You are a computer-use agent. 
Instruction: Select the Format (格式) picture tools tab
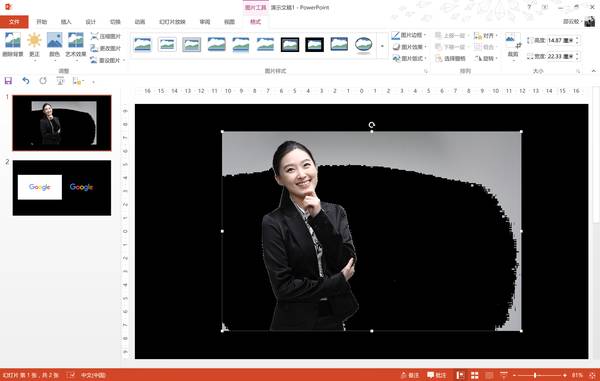pyautogui.click(x=255, y=22)
